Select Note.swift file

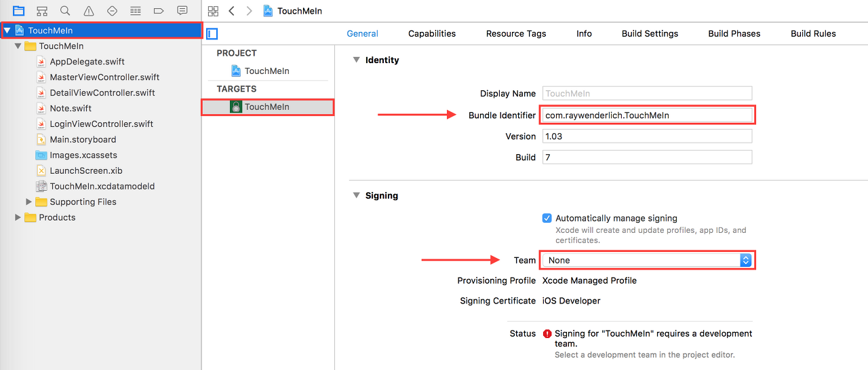71,109
